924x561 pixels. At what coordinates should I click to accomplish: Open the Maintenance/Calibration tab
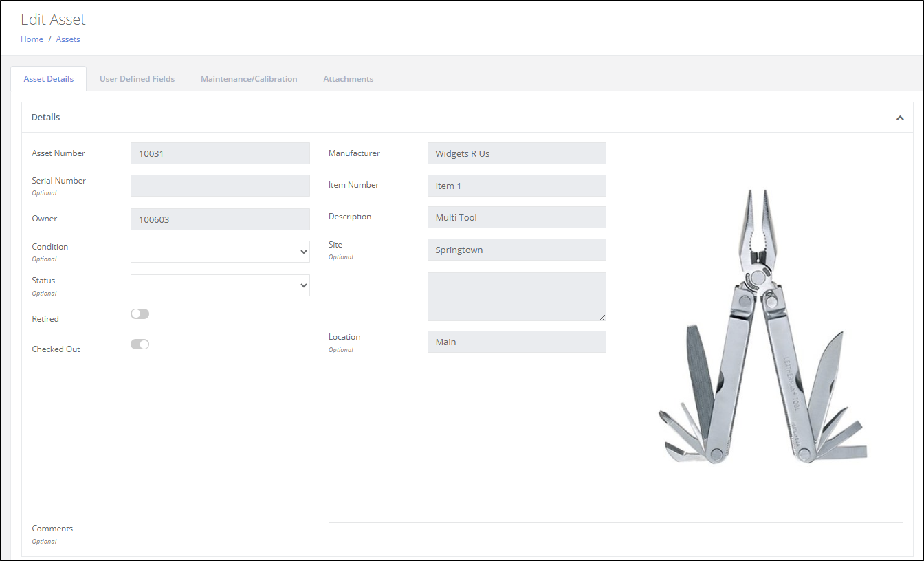click(249, 79)
